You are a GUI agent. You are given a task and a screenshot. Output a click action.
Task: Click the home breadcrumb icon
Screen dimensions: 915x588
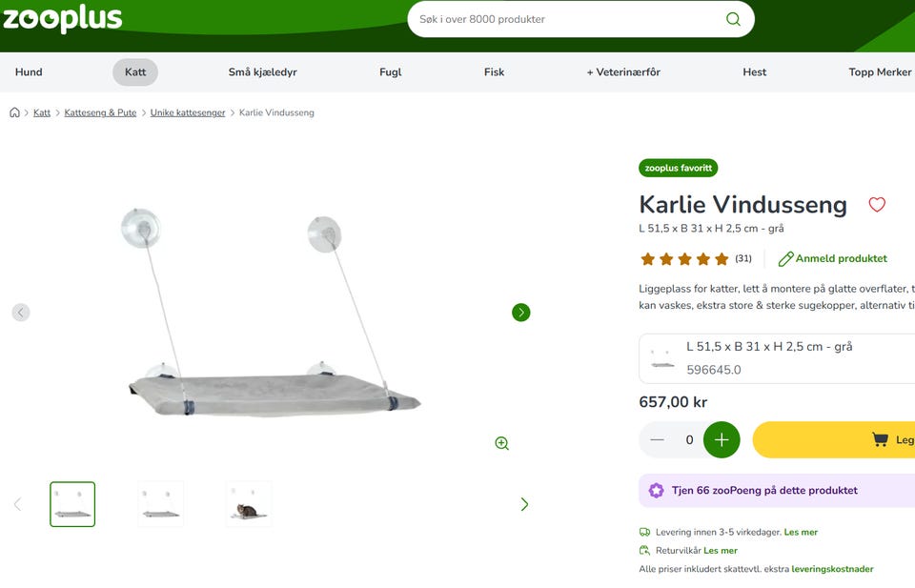coord(14,112)
